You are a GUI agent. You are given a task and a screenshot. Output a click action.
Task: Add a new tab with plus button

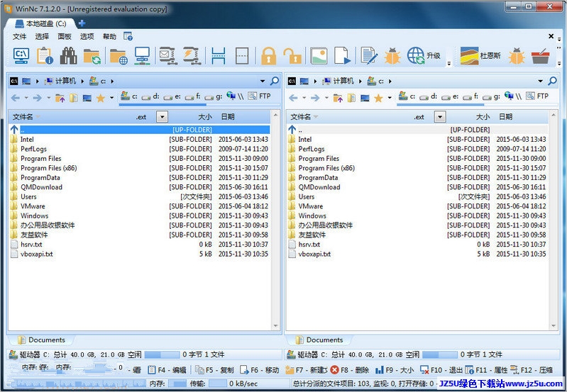point(82,23)
